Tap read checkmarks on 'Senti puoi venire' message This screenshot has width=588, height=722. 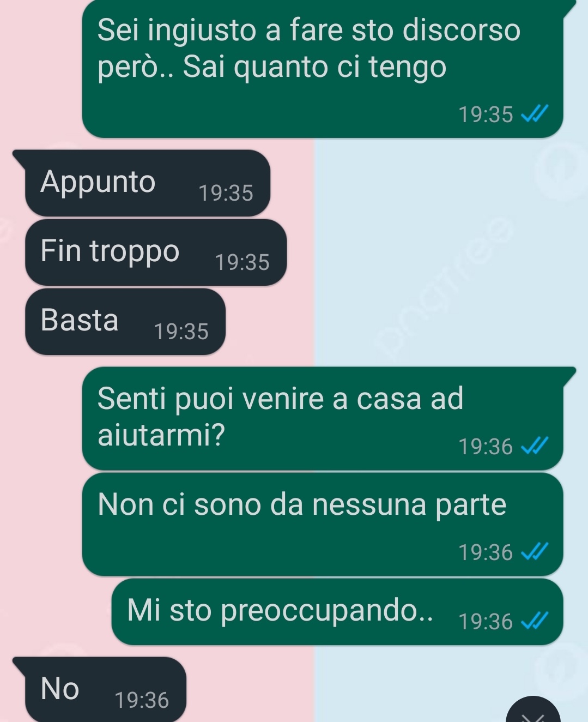[x=534, y=447]
